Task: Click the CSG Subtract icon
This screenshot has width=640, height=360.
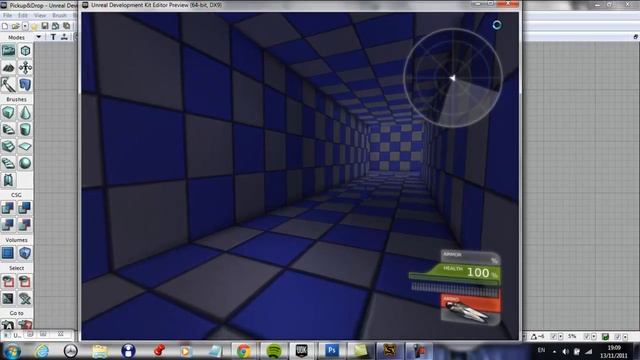Action: pos(25,208)
